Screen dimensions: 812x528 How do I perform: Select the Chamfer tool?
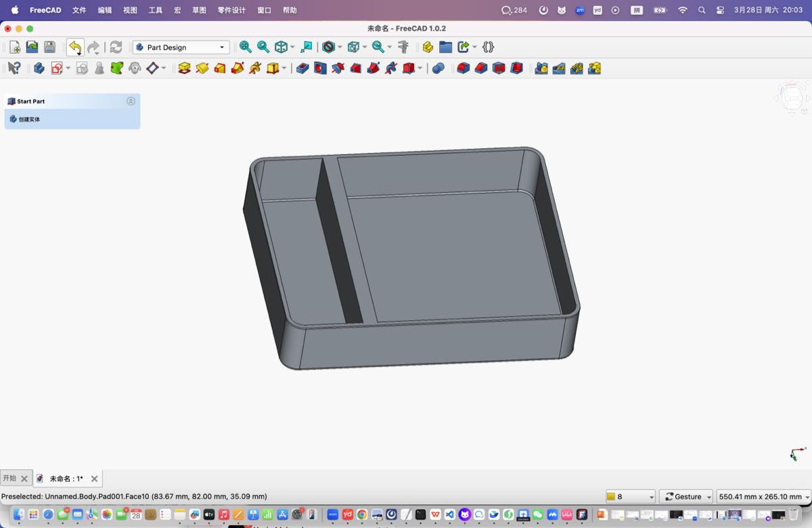click(x=481, y=68)
